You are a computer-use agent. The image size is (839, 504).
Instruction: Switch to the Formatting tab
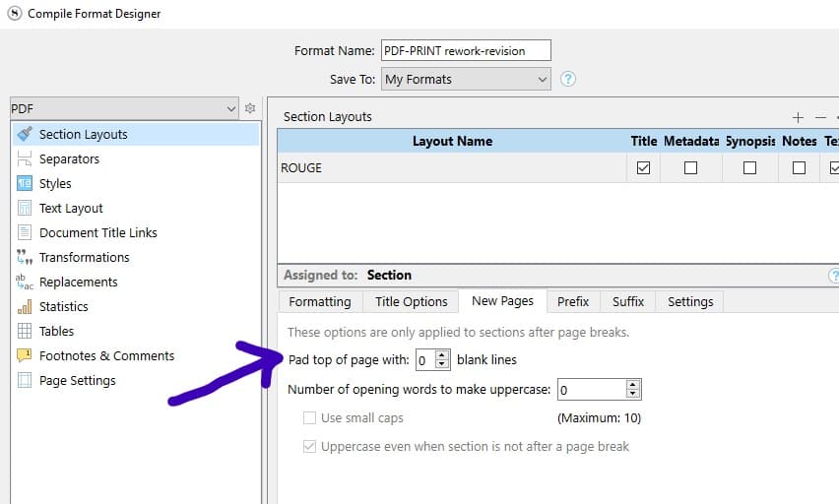(320, 302)
